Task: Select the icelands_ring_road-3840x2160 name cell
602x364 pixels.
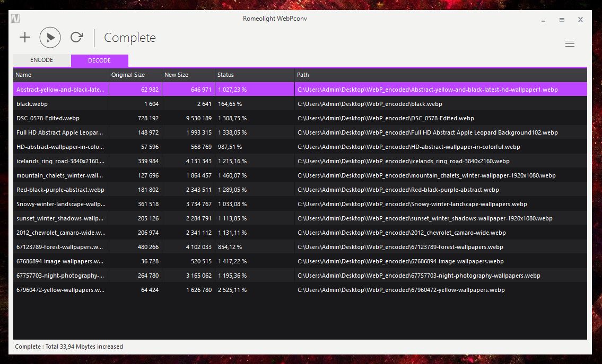Action: pyautogui.click(x=61, y=161)
